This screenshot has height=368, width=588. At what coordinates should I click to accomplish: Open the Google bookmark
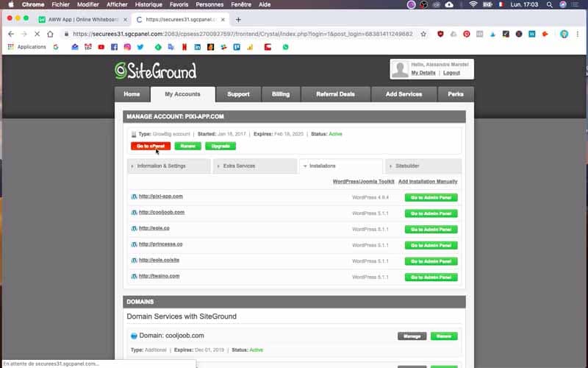tap(56, 47)
